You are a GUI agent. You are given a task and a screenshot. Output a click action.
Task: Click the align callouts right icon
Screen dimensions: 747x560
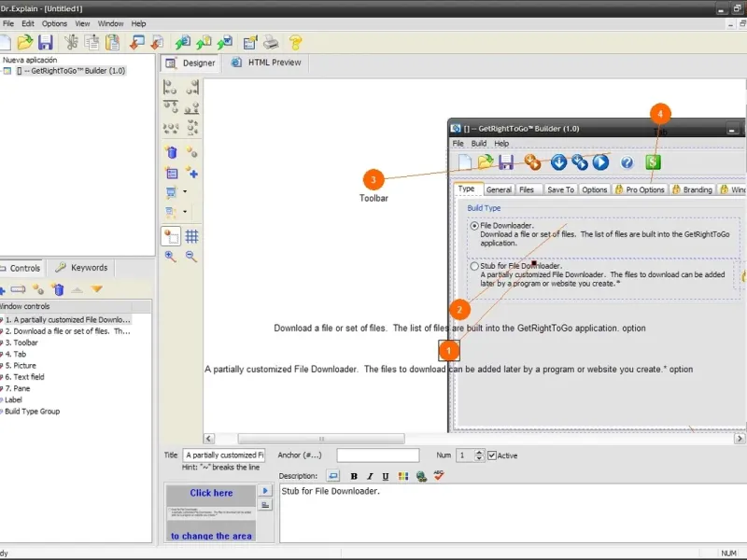pos(192,87)
